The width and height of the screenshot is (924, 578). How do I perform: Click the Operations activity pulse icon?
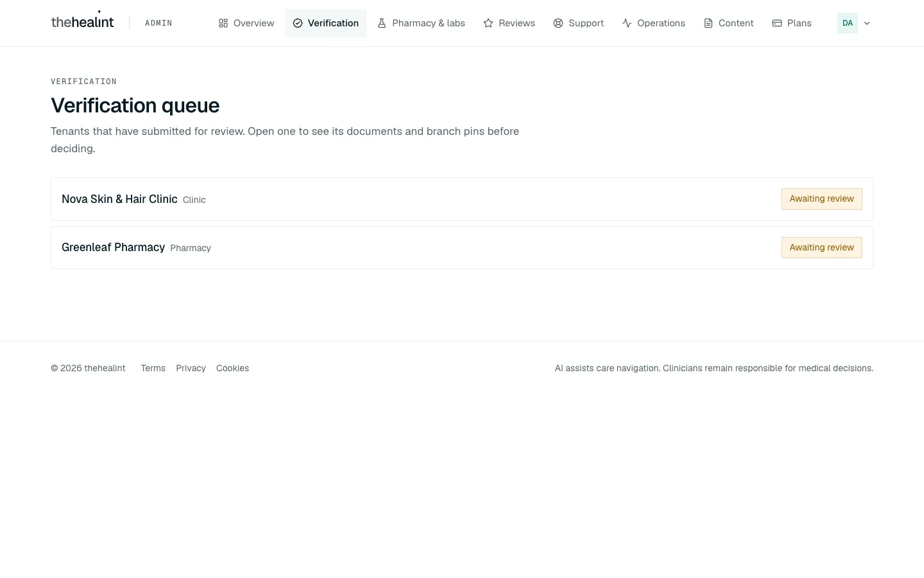pos(627,23)
